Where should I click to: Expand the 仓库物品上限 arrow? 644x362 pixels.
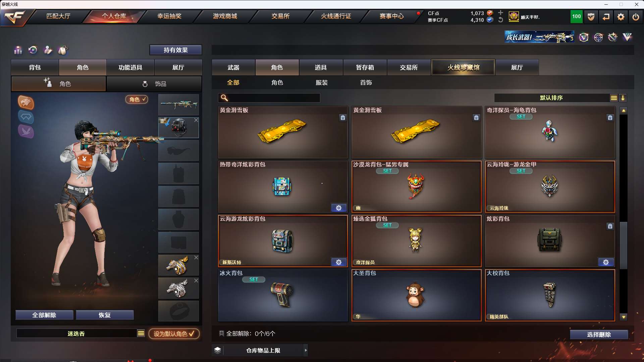point(306,350)
